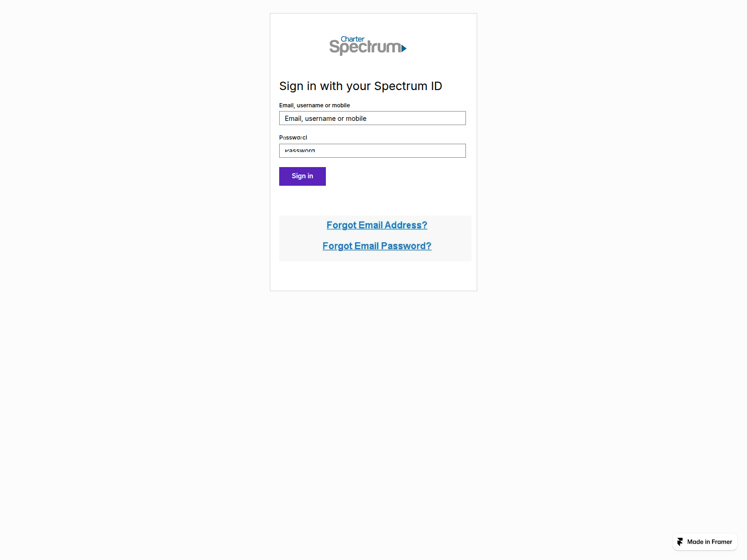Click the Email, username or mobile label
Viewport: 747px width, 560px height.
314,105
